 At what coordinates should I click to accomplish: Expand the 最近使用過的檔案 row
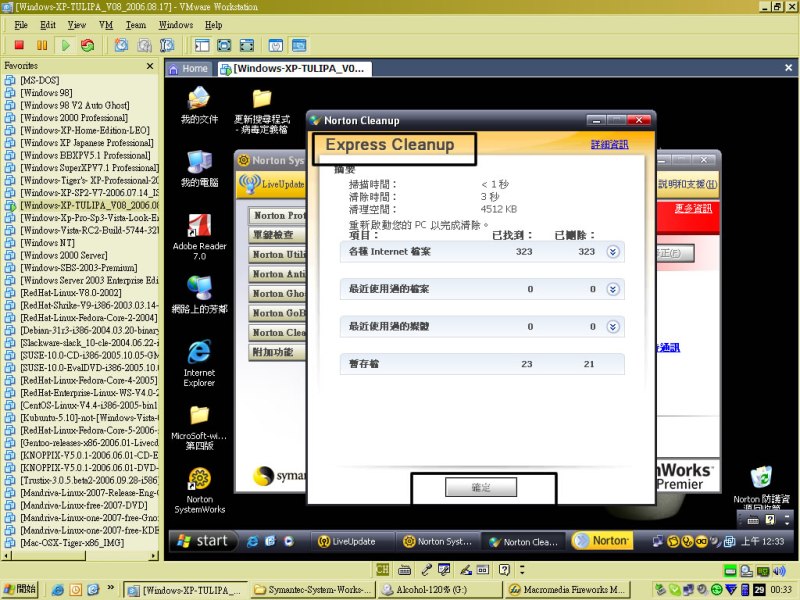point(613,289)
